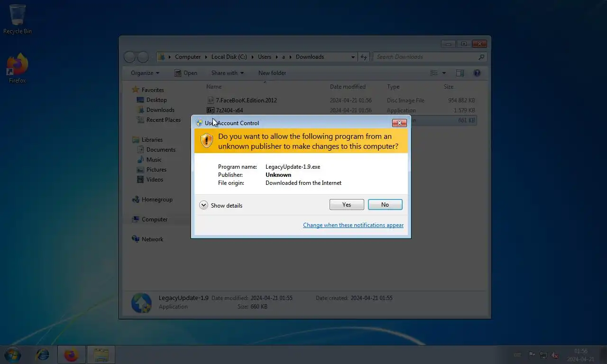Image resolution: width=607 pixels, height=364 pixels.
Task: Click New folder in the Explorer toolbar
Action: (272, 73)
